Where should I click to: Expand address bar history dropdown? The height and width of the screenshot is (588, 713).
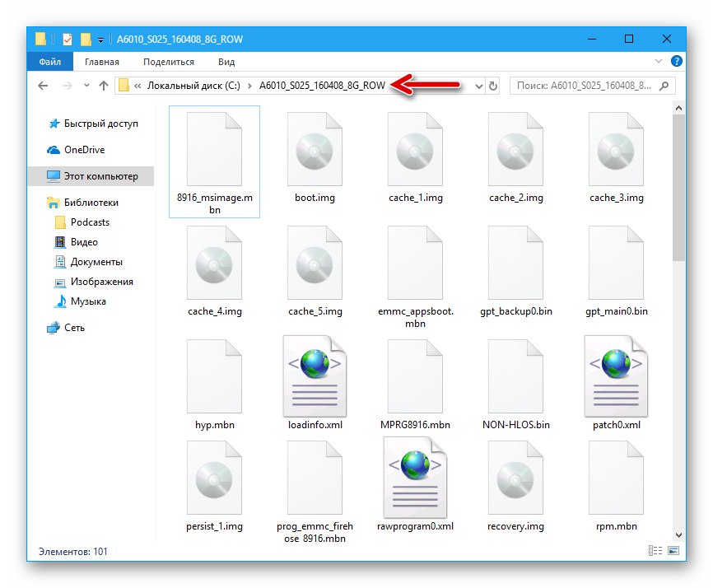[x=479, y=86]
